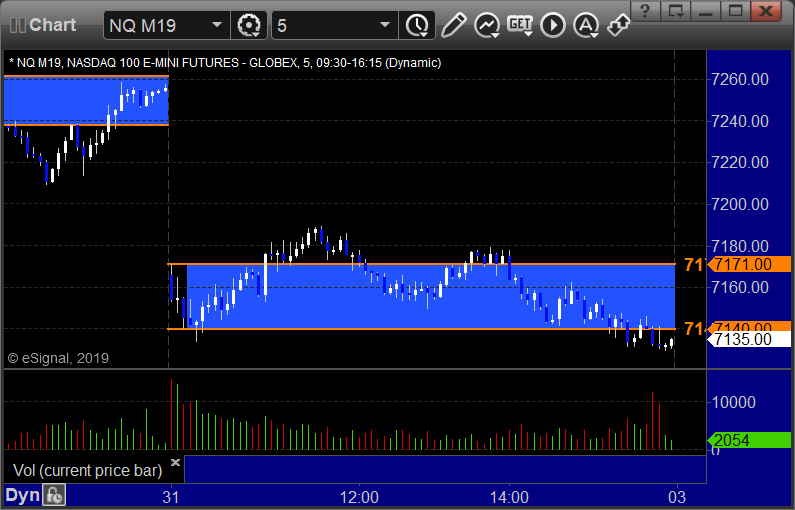This screenshot has height=510, width=795.
Task: Close the chart window
Action: [x=766, y=11]
